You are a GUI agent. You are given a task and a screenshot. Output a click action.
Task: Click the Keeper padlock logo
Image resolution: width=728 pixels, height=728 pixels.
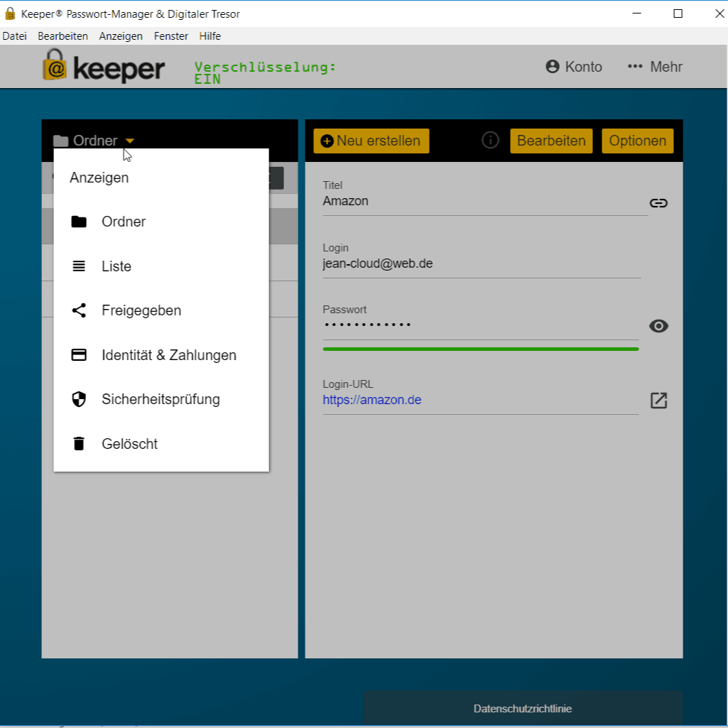55,65
